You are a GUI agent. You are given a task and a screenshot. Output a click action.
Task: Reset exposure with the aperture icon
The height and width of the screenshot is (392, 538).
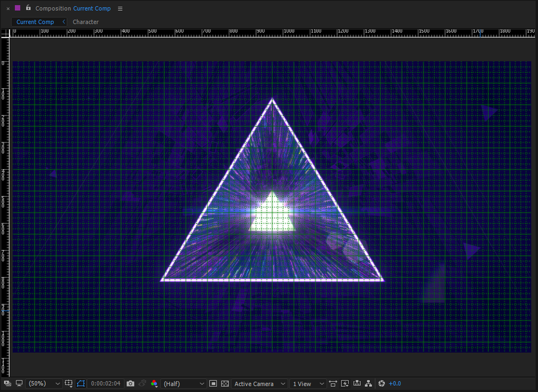381,383
